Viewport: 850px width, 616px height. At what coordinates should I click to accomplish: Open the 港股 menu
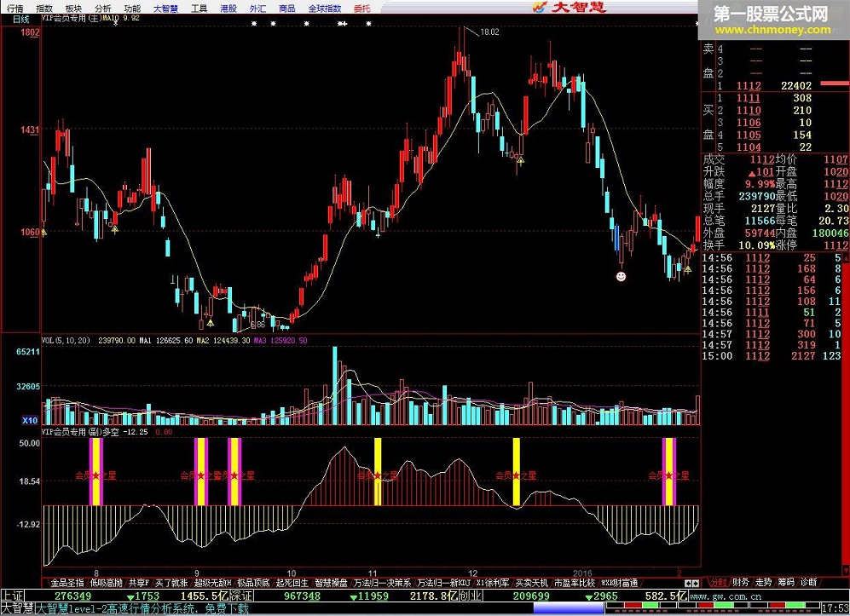click(x=228, y=9)
